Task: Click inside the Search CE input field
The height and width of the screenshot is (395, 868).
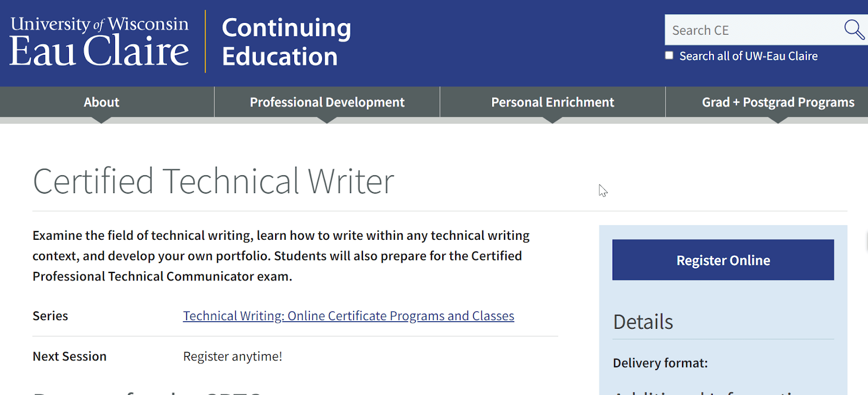Action: [749, 30]
